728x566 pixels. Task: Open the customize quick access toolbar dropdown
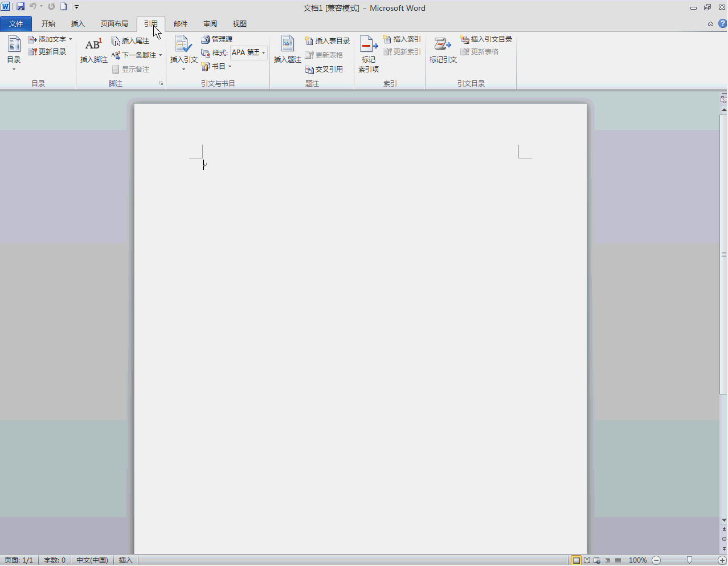[x=77, y=7]
